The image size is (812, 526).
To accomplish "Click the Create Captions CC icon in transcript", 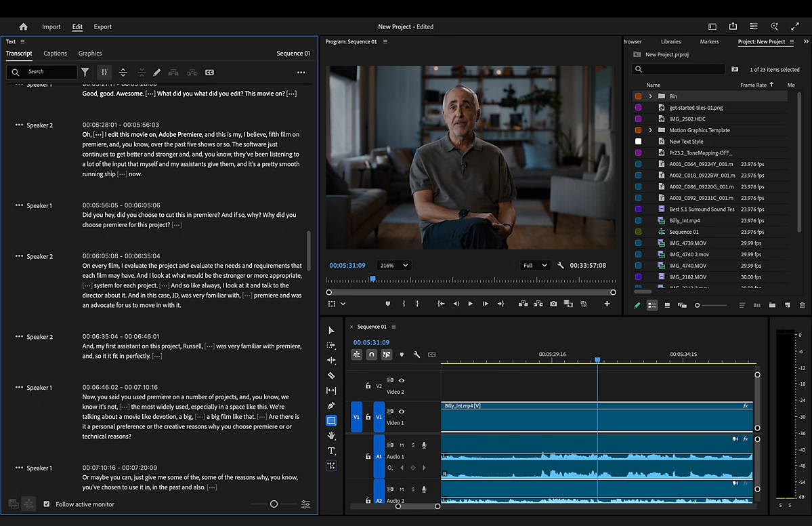I will [x=209, y=73].
